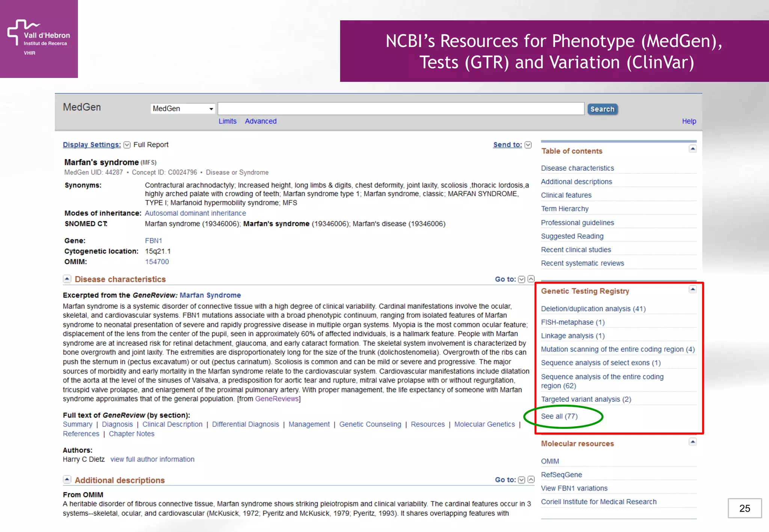769x532 pixels.
Task: Open Clinical Description section
Action: tap(172, 424)
